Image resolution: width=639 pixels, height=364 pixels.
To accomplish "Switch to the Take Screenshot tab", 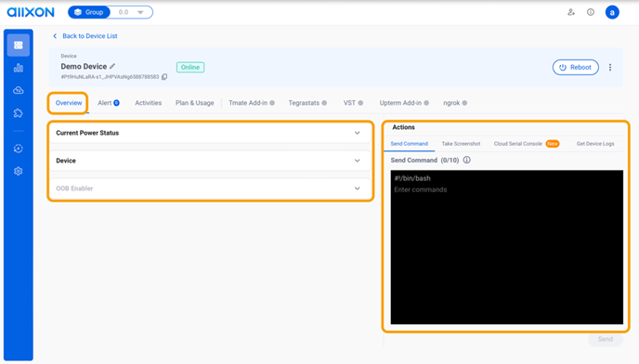I will point(461,144).
